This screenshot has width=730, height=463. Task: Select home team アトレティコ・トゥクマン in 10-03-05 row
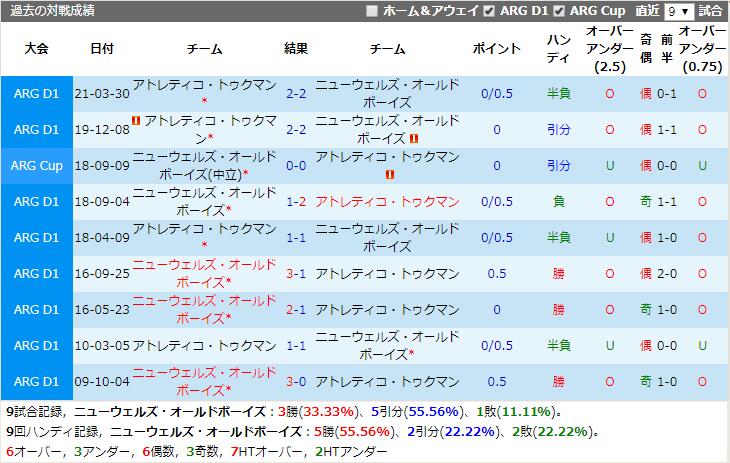click(204, 346)
